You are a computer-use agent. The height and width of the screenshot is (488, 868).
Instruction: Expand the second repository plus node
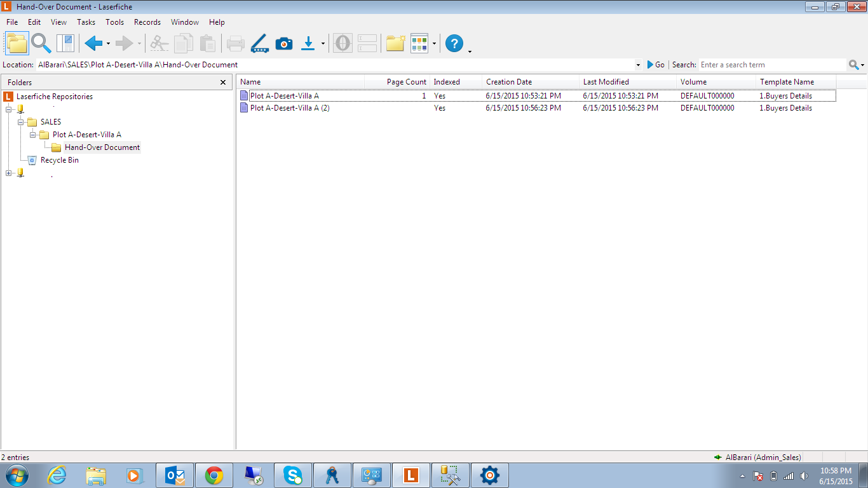click(9, 173)
